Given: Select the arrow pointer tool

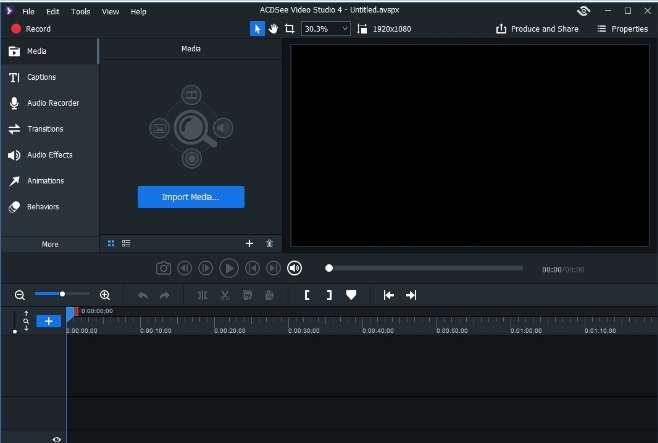Looking at the screenshot, I should (x=257, y=29).
